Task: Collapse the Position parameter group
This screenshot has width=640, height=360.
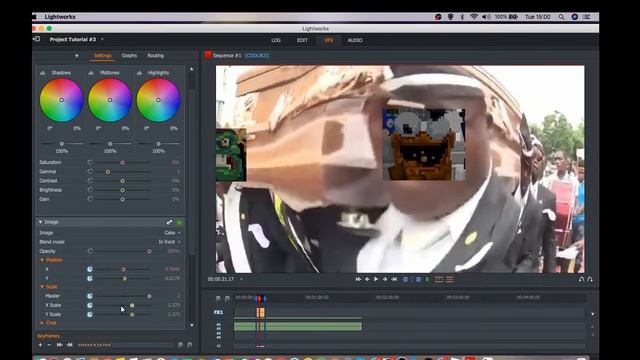Action: [x=42, y=260]
